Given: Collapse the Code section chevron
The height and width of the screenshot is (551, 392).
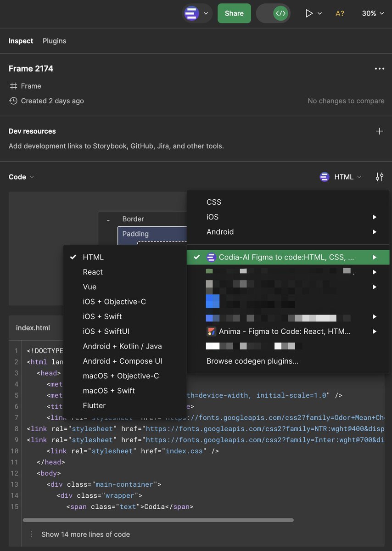Looking at the screenshot, I should tap(32, 177).
